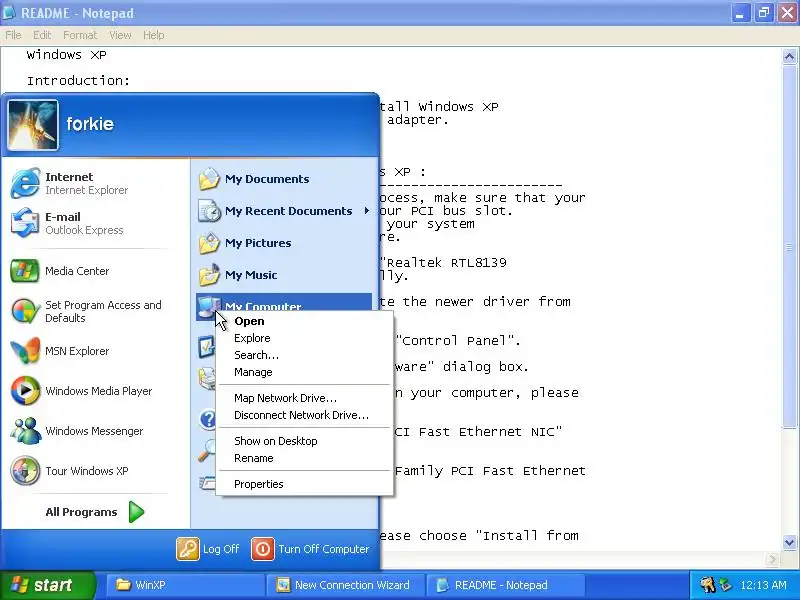Image resolution: width=800 pixels, height=600 pixels.
Task: Click the red Turn Off Computer icon
Action: tap(263, 549)
